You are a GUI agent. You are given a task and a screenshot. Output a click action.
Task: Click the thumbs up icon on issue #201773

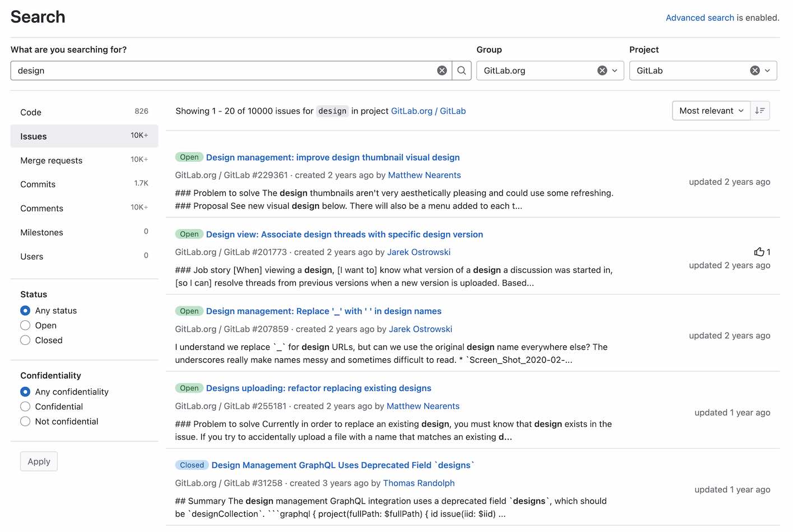(759, 251)
